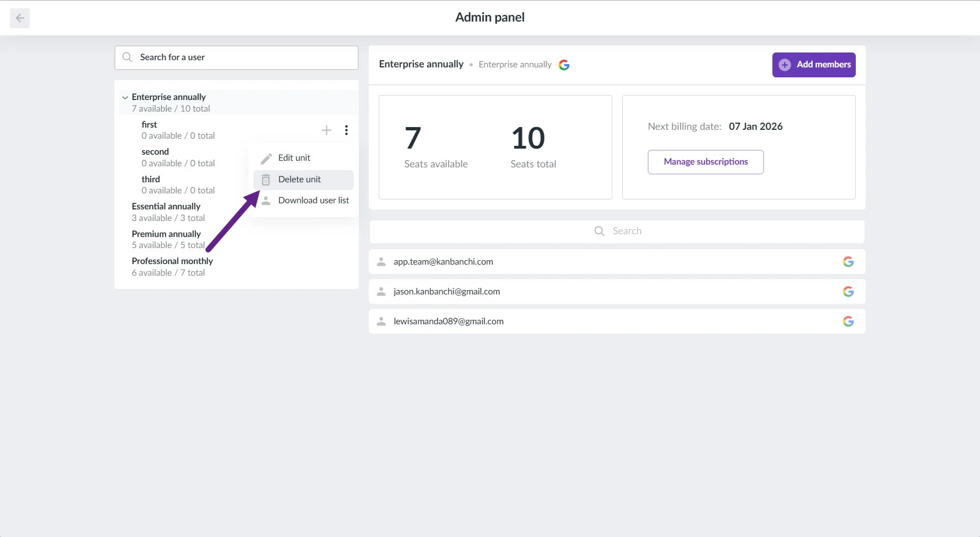Image resolution: width=980 pixels, height=537 pixels.
Task: Select Edit unit from context menu
Action: [294, 158]
